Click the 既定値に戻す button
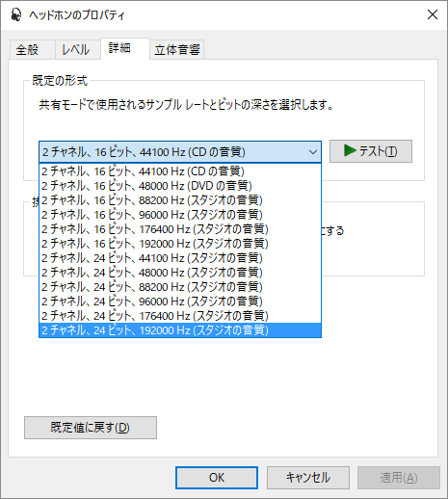This screenshot has height=499, width=448. tap(91, 428)
